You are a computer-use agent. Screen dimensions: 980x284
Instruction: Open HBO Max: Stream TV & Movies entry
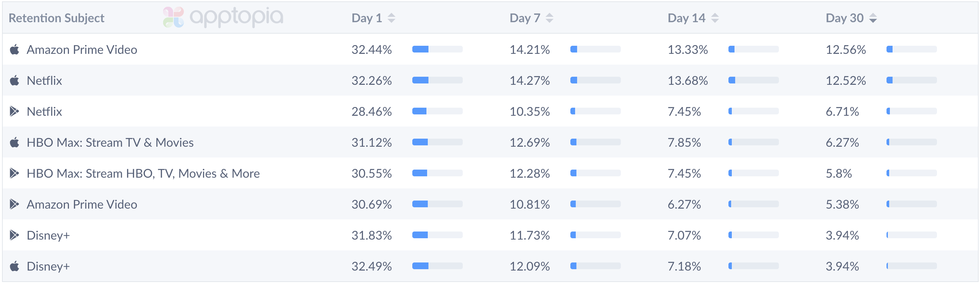tap(110, 142)
